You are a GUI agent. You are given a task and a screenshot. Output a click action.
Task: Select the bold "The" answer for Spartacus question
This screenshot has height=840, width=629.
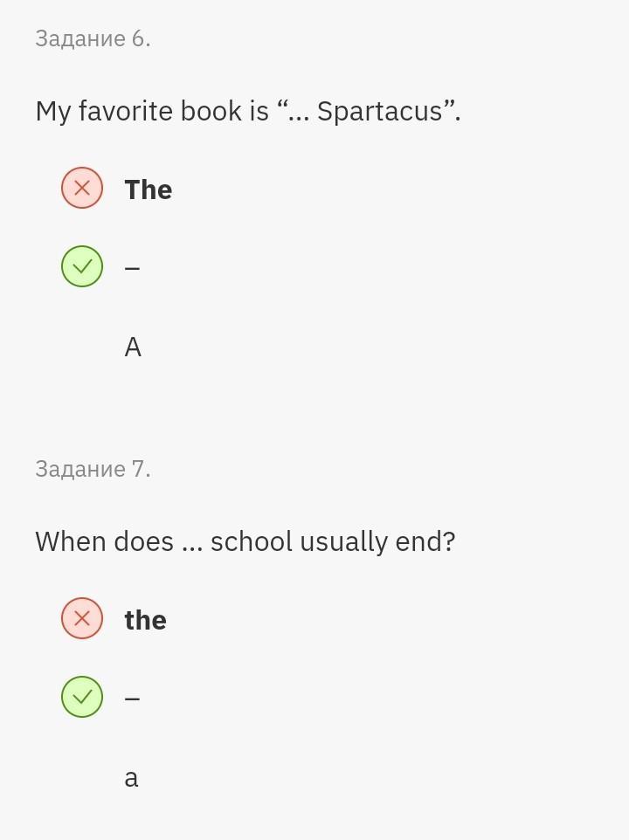[x=149, y=189]
